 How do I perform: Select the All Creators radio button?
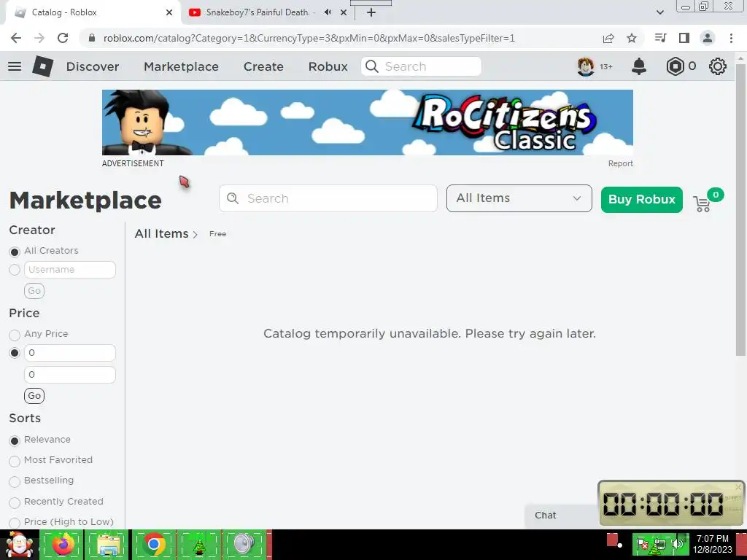coord(15,252)
